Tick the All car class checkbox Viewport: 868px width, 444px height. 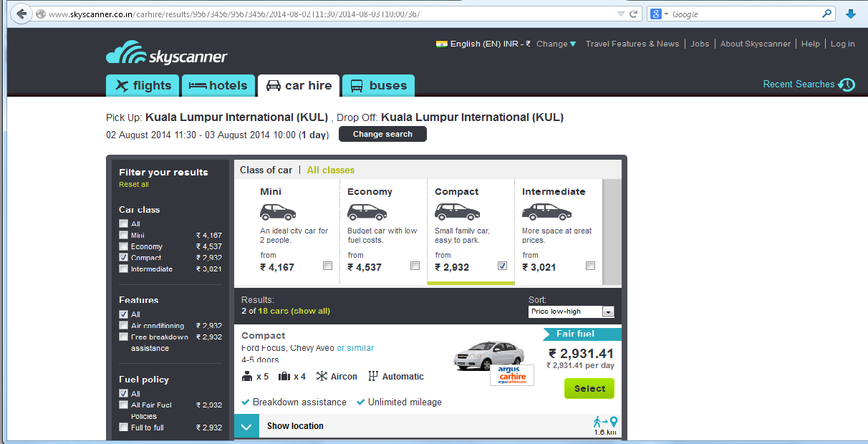[124, 224]
